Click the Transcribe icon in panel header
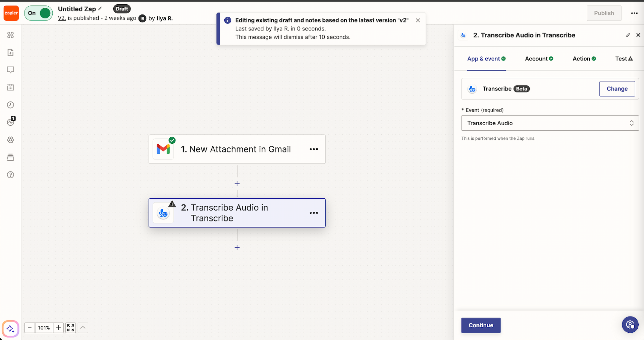 tap(463, 35)
